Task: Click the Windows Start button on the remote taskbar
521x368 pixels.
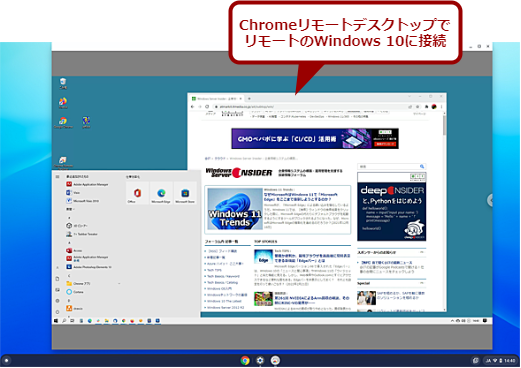Action: 56,321
